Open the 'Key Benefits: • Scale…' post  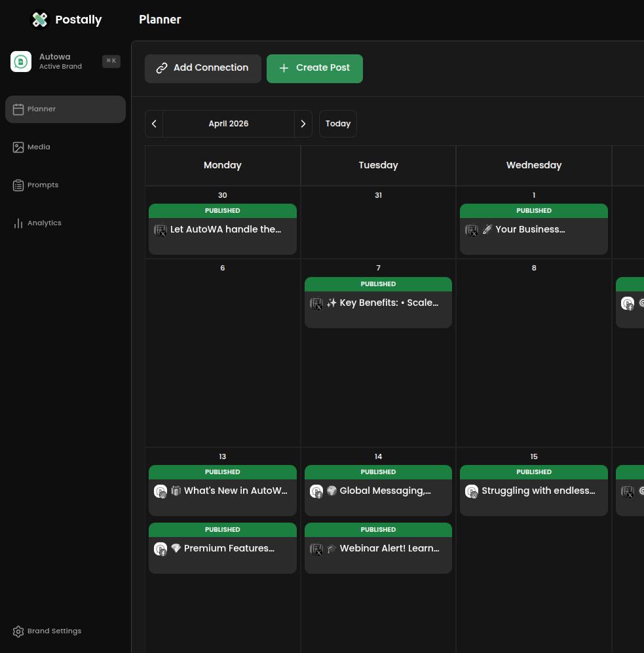378,303
